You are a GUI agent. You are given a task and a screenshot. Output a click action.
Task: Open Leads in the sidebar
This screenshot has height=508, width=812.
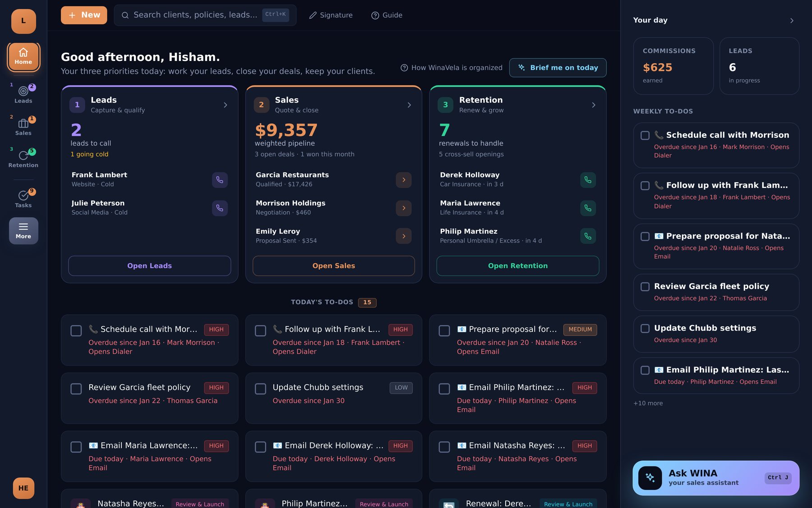pyautogui.click(x=23, y=93)
